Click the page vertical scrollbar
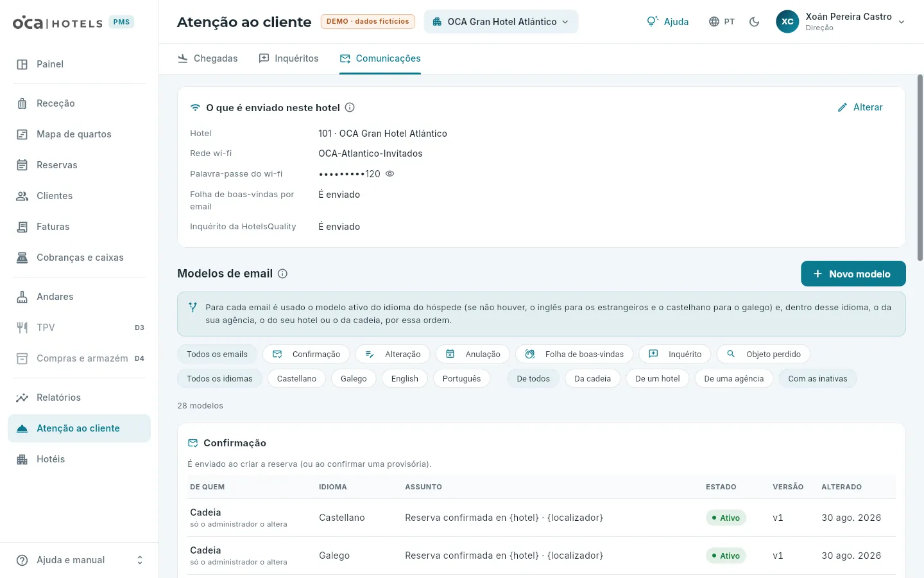 pos(920,167)
